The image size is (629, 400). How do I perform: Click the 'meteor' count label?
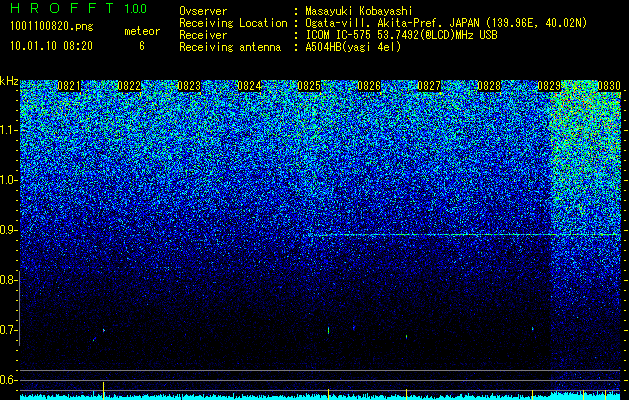(142, 31)
